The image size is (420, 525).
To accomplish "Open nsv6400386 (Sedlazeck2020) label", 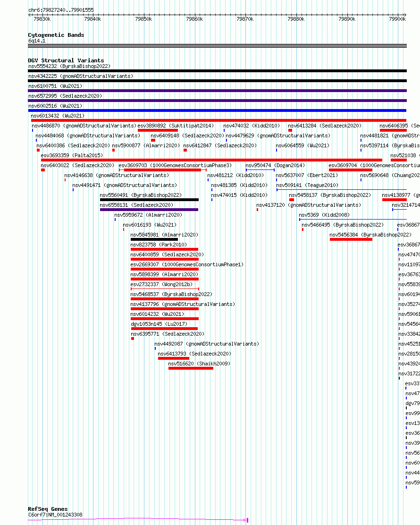I will 73,145.
